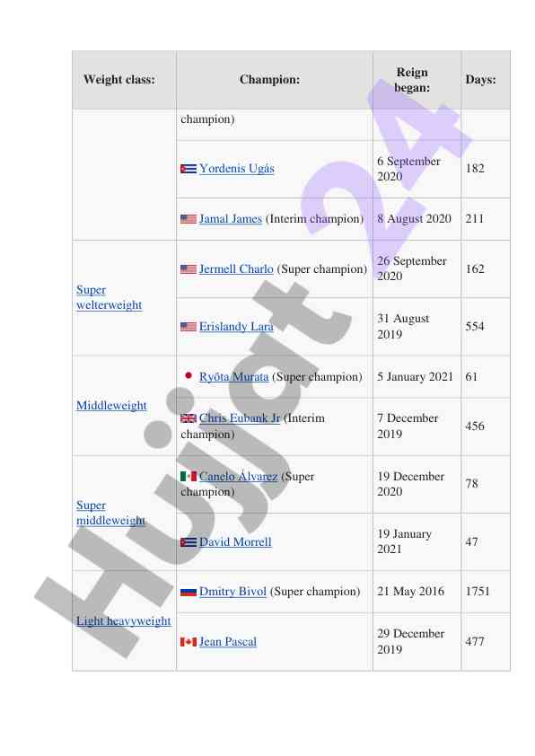Click the Canadian flag beside Jean Pascal
535x756 pixels.
188,642
